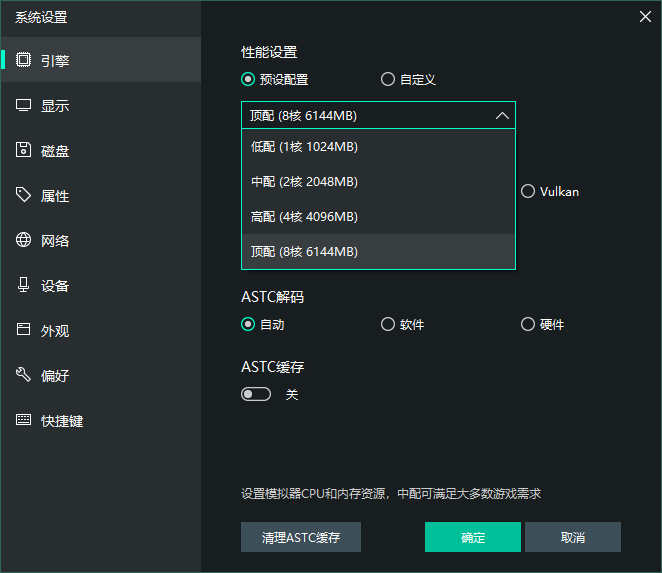The width and height of the screenshot is (662, 573).
Task: Click the 磁盘 disk save icon
Action: tap(23, 150)
